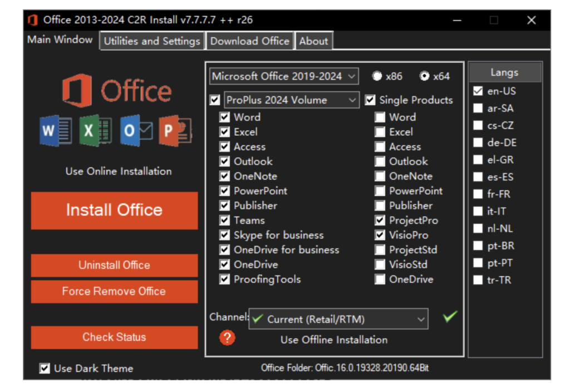Click the green checkmark beside Channel dropdown
The image size is (570, 392).
[x=450, y=317]
